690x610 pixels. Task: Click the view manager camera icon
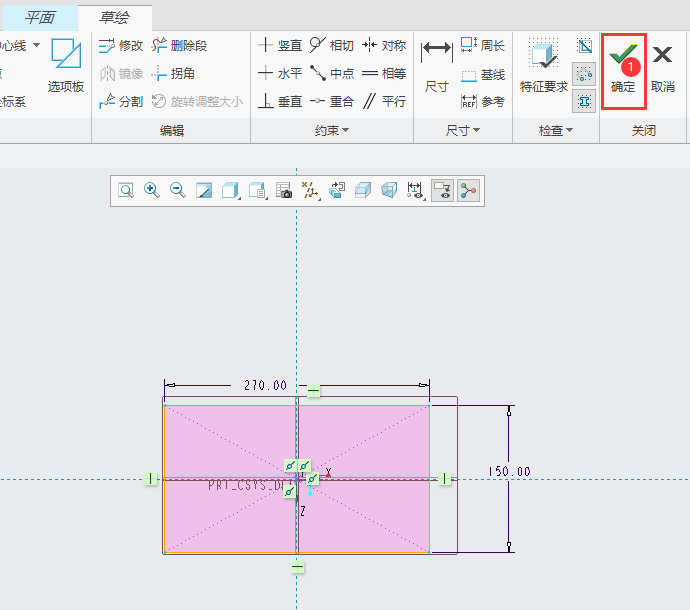[284, 191]
